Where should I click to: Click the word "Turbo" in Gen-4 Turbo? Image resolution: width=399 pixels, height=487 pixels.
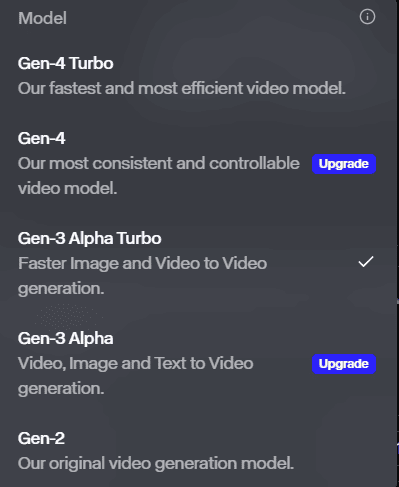click(x=91, y=63)
